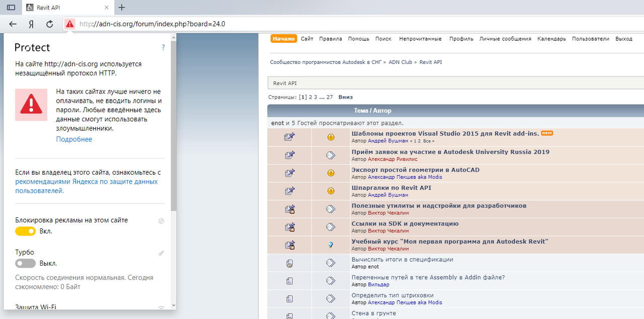Open Календарь menu item
Screen dimensions: 644x319
point(551,39)
